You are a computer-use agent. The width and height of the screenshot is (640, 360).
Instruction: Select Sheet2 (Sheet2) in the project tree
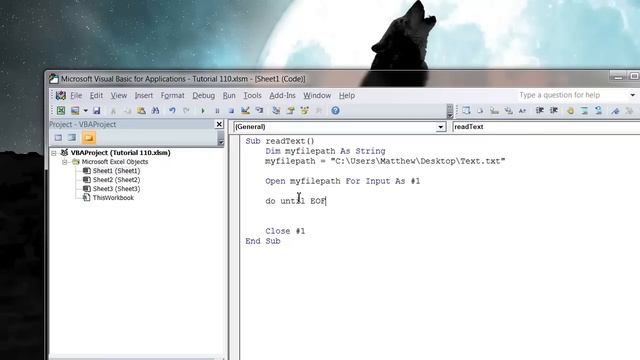[116, 180]
